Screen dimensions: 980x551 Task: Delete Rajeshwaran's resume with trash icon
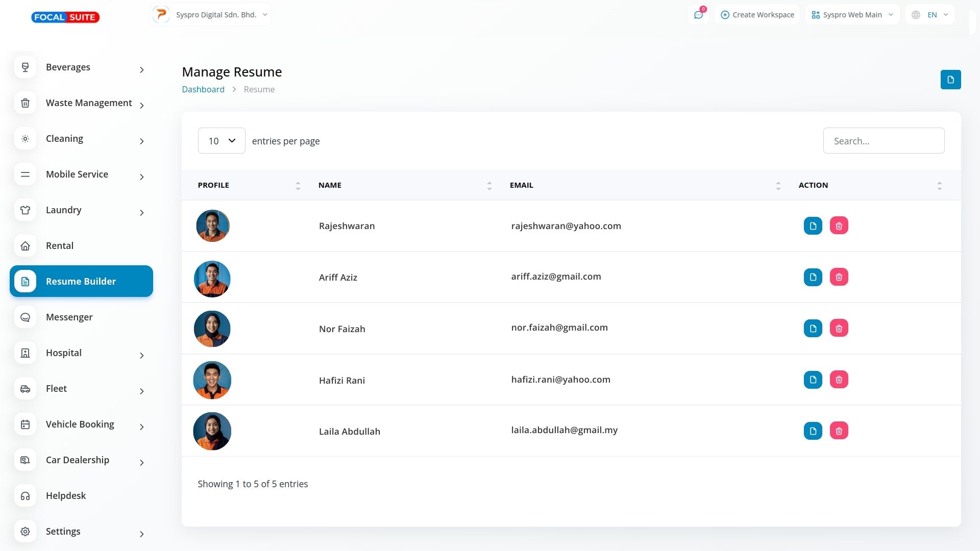pos(839,226)
